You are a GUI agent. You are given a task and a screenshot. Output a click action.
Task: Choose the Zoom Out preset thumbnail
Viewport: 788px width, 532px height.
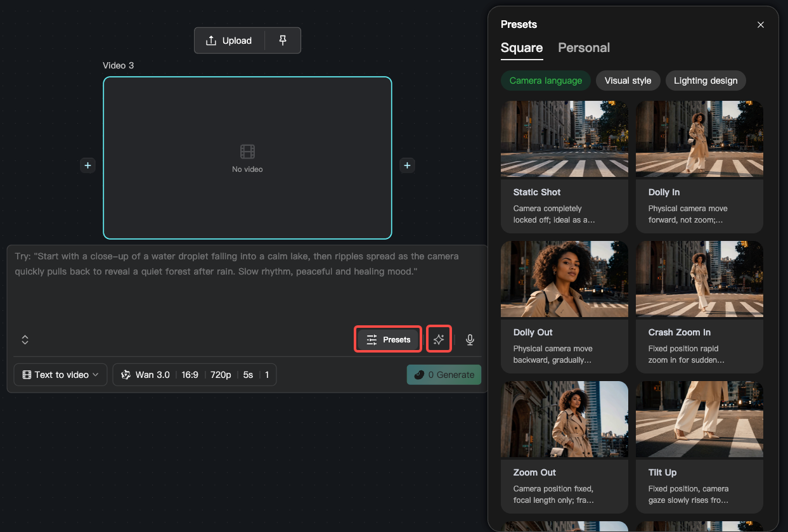tap(564, 419)
